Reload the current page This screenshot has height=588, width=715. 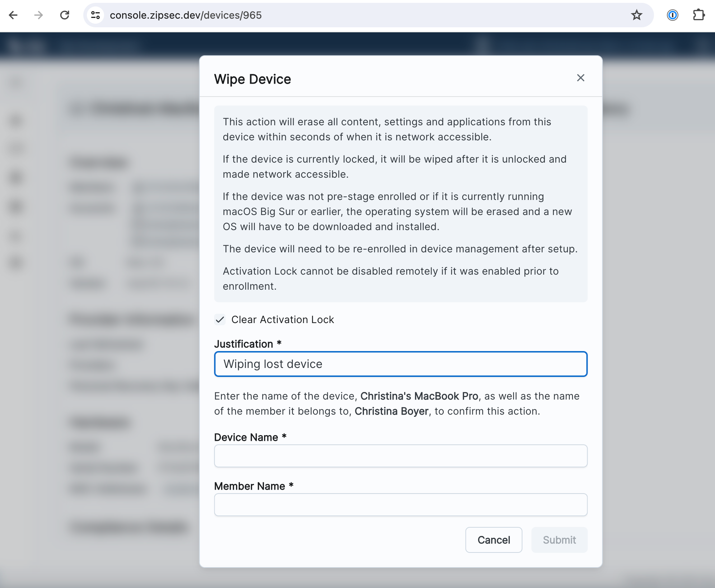click(65, 15)
